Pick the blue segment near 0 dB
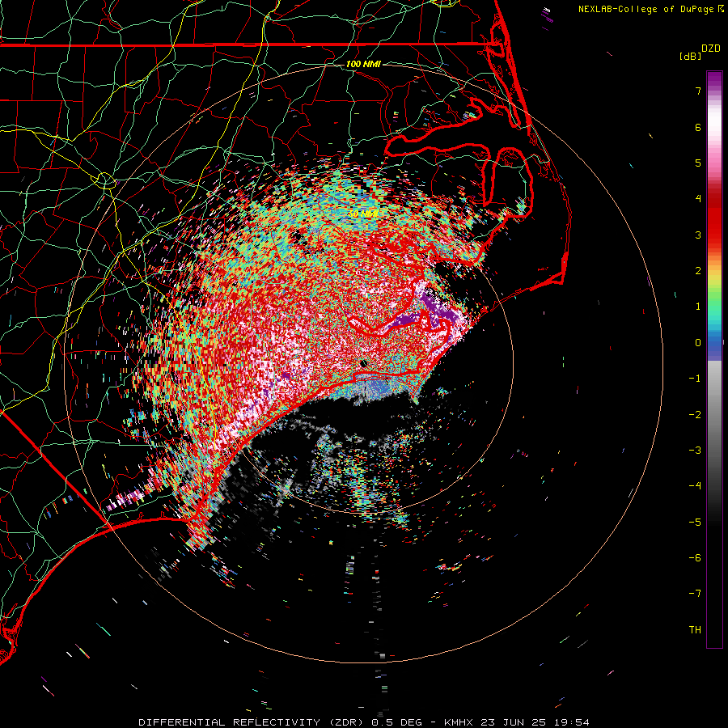The height and width of the screenshot is (728, 728). pos(714,346)
